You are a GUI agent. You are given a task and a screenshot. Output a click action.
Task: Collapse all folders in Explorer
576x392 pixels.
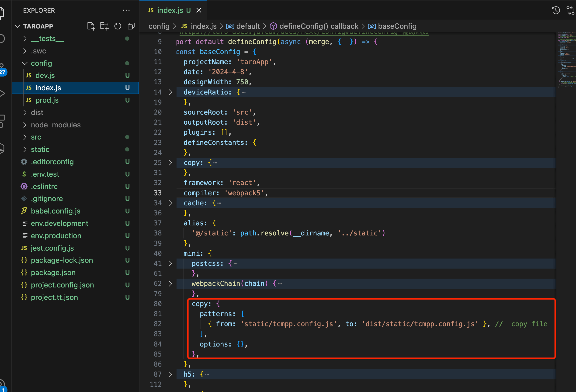pos(131,26)
